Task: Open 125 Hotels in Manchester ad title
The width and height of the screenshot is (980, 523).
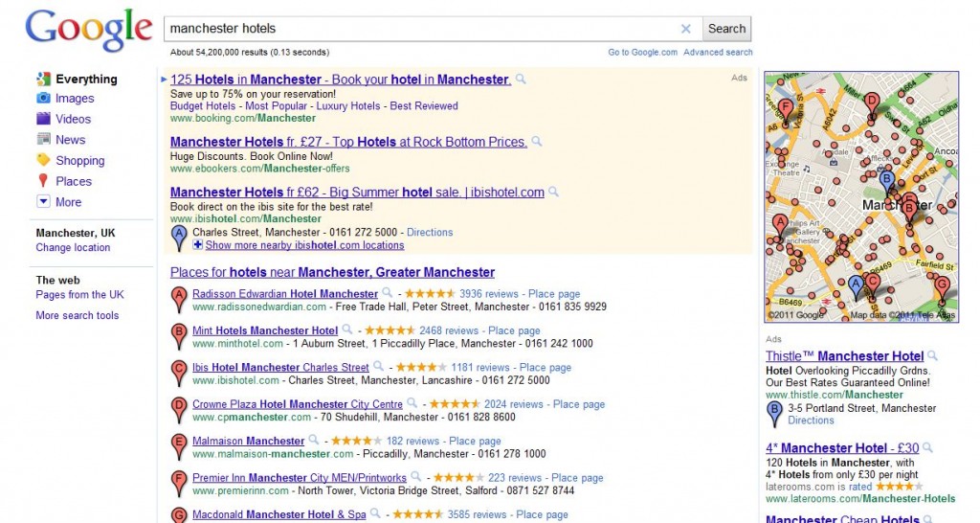Action: (x=340, y=80)
